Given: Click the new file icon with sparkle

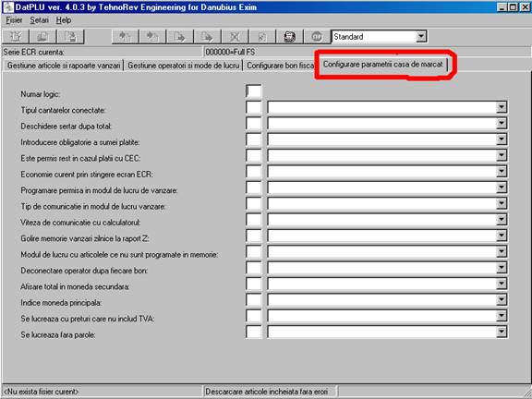Looking at the screenshot, I should (x=16, y=37).
